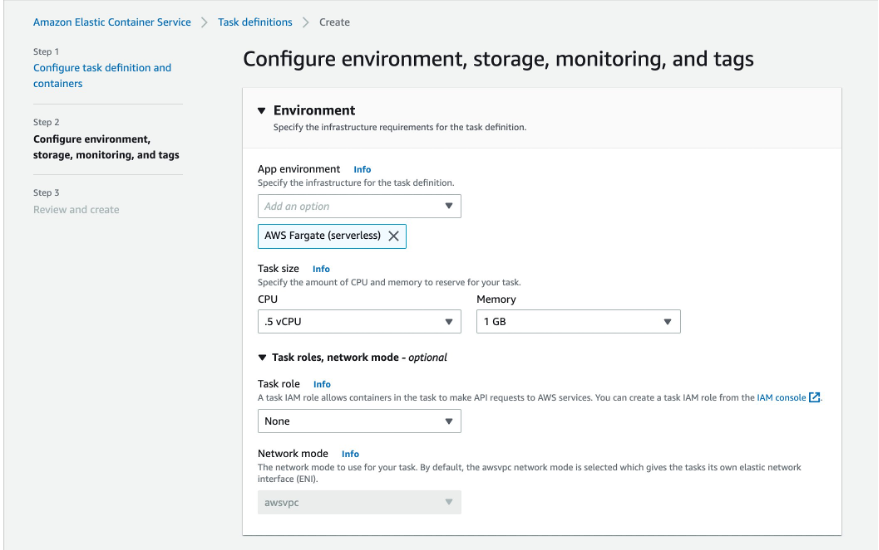Click the disabled awsvpc network mode dropdown
Screen dimensions: 879x550
[x=359, y=502]
